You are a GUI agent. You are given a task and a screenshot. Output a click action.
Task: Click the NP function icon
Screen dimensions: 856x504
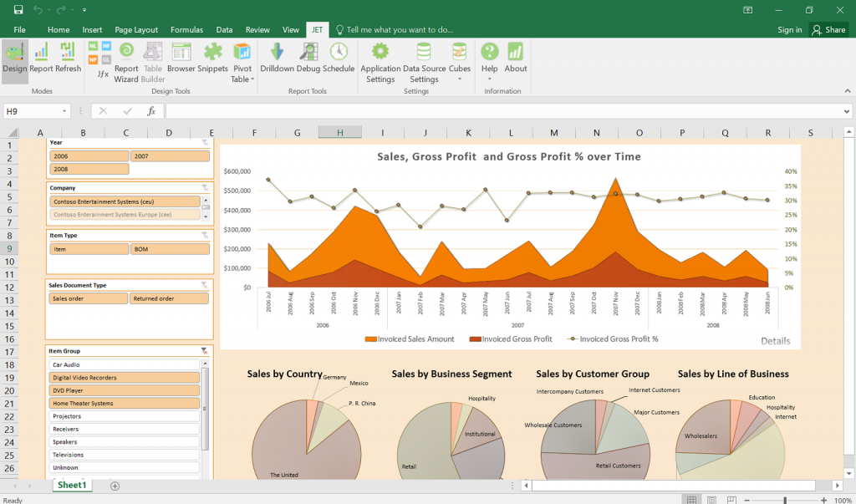[x=94, y=59]
